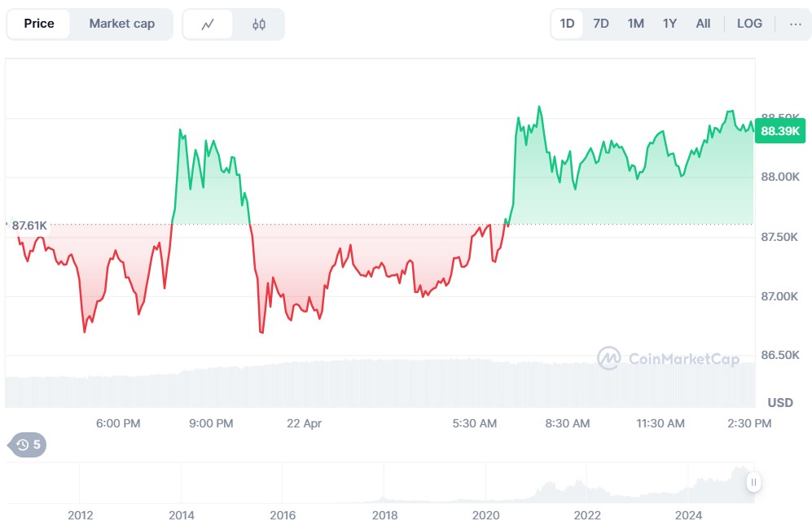The width and height of the screenshot is (812, 521).
Task: Click the 87.61K opening price label
Action: (x=29, y=225)
